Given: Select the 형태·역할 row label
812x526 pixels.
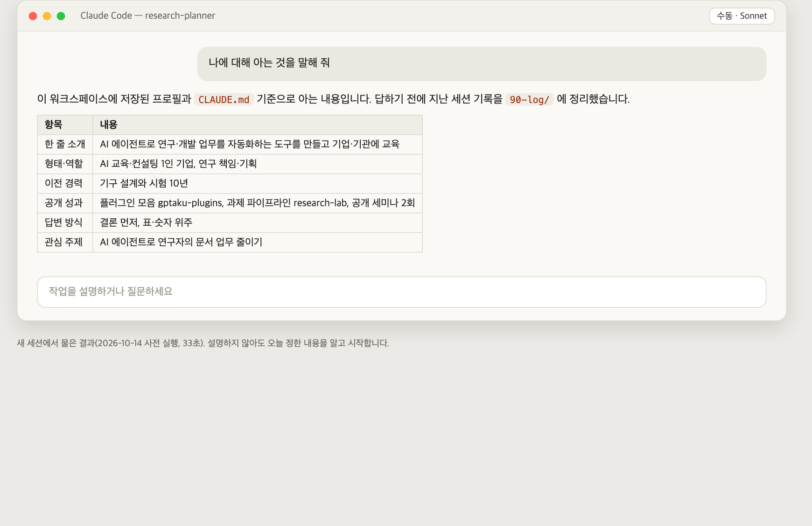Looking at the screenshot, I should pos(65,164).
